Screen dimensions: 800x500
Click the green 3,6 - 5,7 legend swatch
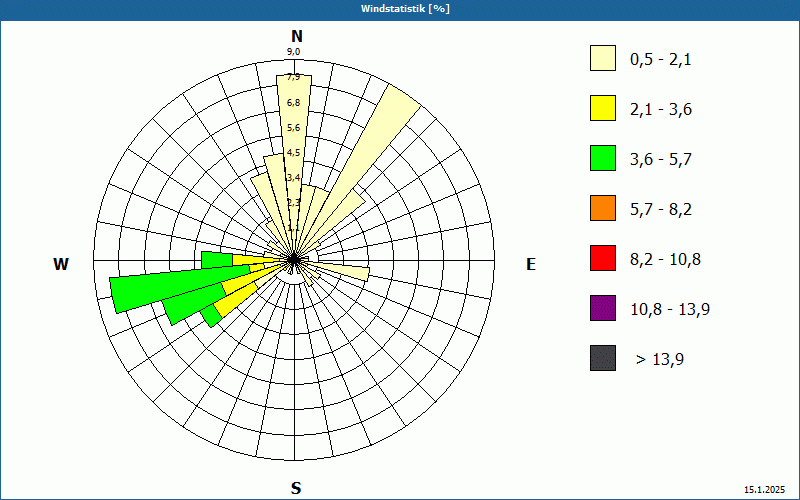[x=603, y=158]
